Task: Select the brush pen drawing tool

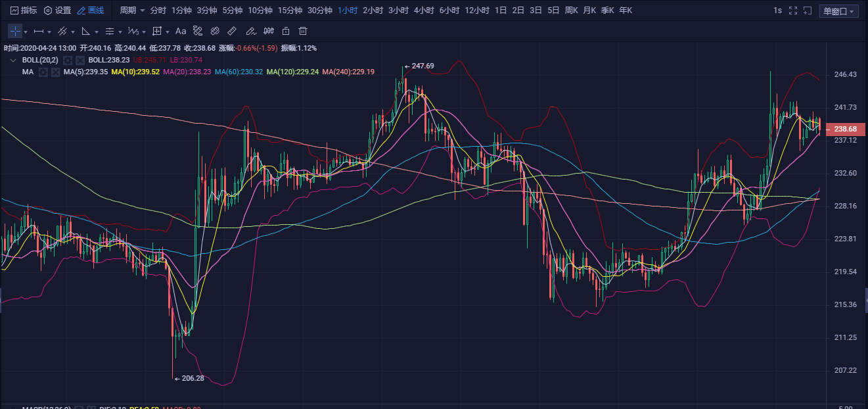Action: pyautogui.click(x=250, y=31)
